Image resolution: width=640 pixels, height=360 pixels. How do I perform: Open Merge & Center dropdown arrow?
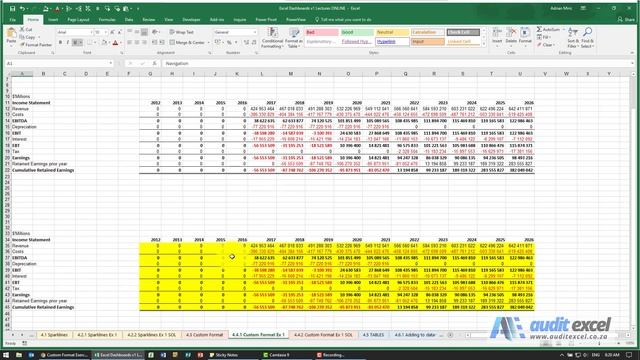[208, 42]
